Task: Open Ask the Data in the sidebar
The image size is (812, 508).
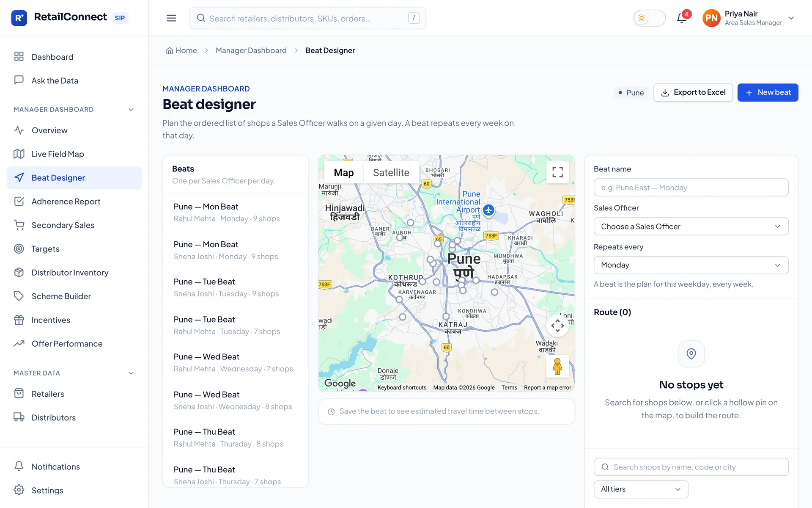Action: [74, 80]
